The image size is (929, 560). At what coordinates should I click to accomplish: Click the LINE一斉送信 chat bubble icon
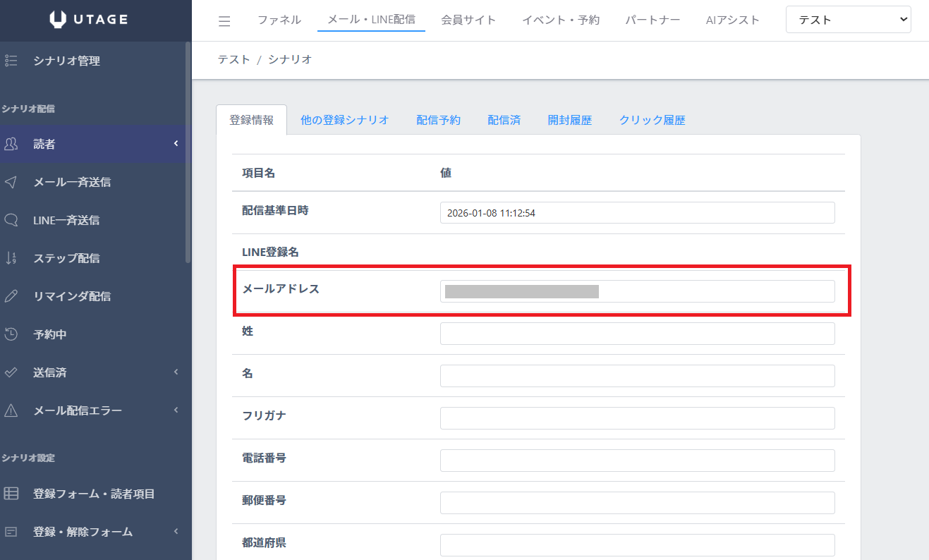pos(11,220)
